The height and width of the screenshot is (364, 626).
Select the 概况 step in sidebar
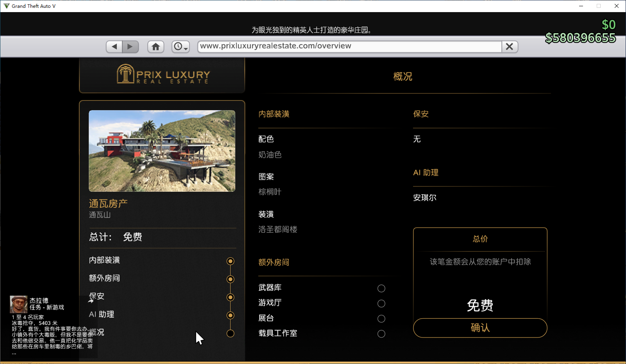(97, 332)
